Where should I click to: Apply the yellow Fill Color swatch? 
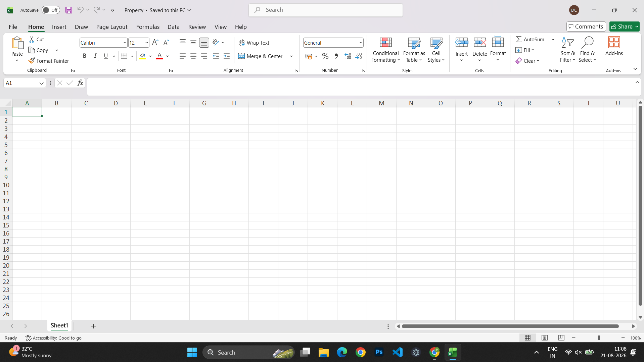tap(142, 56)
